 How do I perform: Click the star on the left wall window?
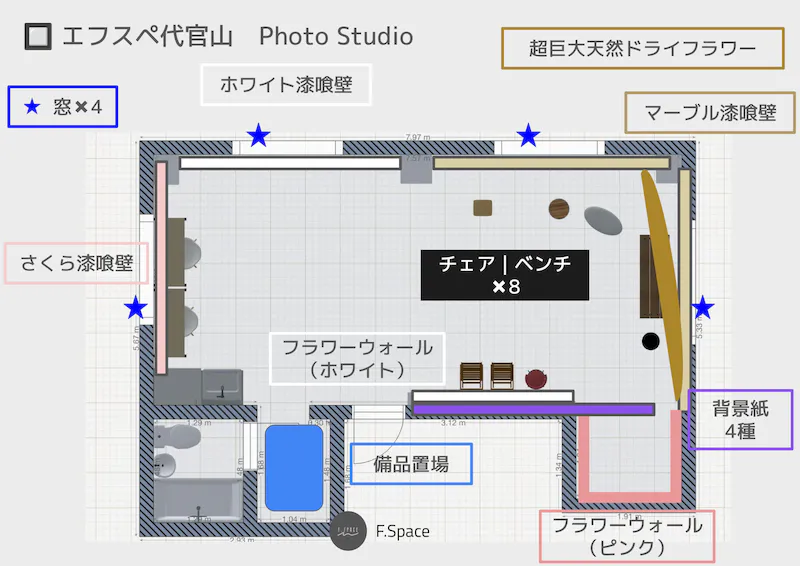click(x=136, y=307)
